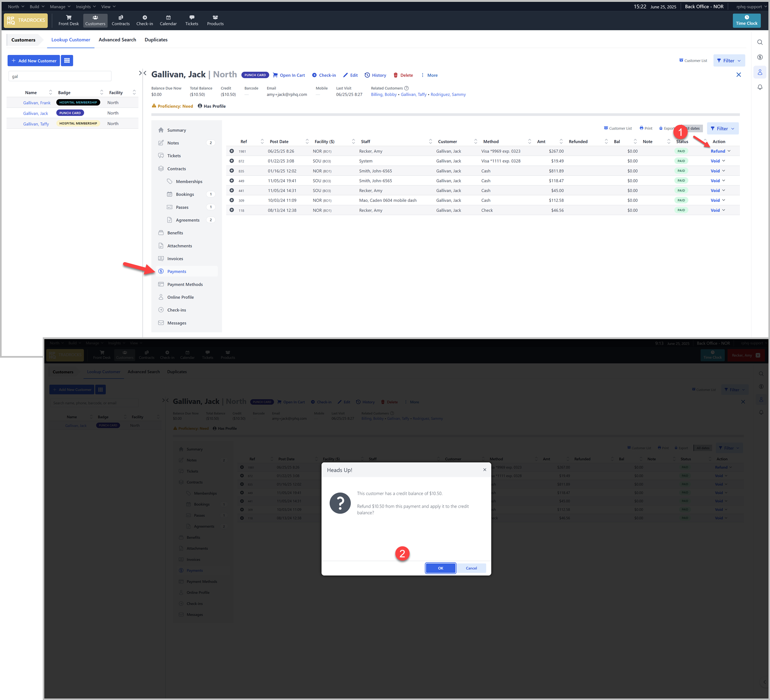This screenshot has width=770, height=700.
Task: Click OK in Heads Up dialog
Action: point(440,568)
